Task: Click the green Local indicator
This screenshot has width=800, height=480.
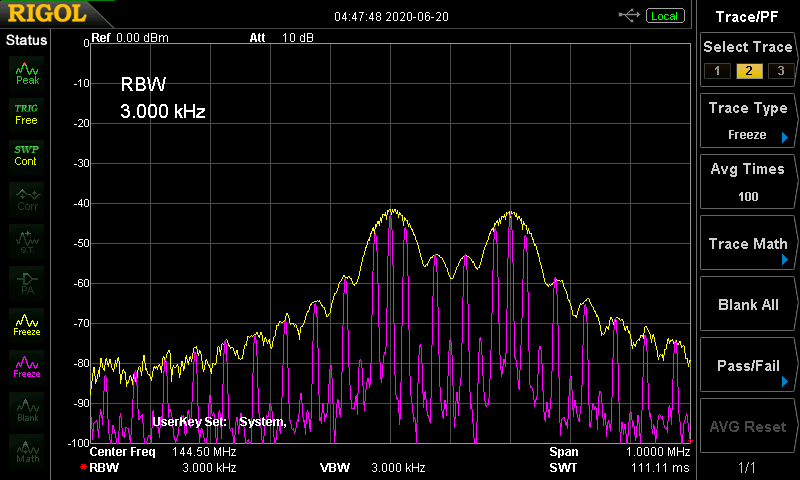Action: tap(665, 16)
